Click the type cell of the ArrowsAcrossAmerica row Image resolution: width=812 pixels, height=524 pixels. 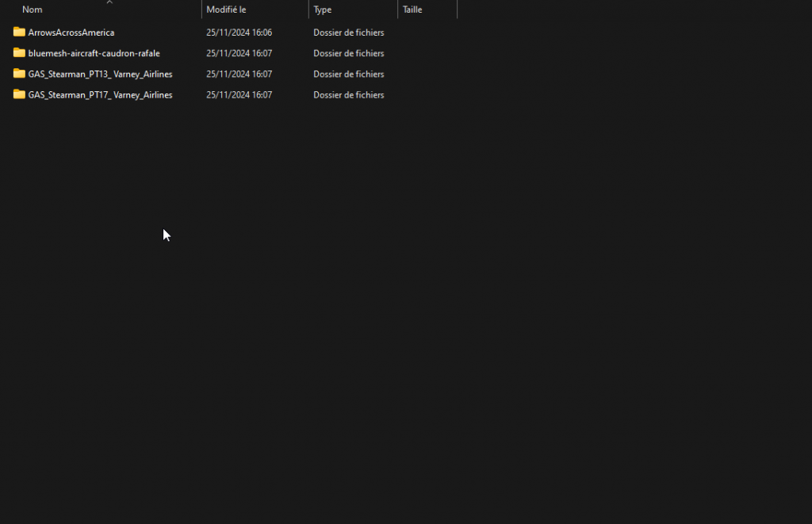pos(348,33)
